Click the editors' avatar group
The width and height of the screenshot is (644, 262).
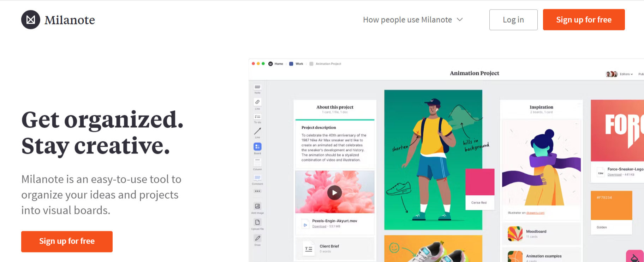pos(612,74)
